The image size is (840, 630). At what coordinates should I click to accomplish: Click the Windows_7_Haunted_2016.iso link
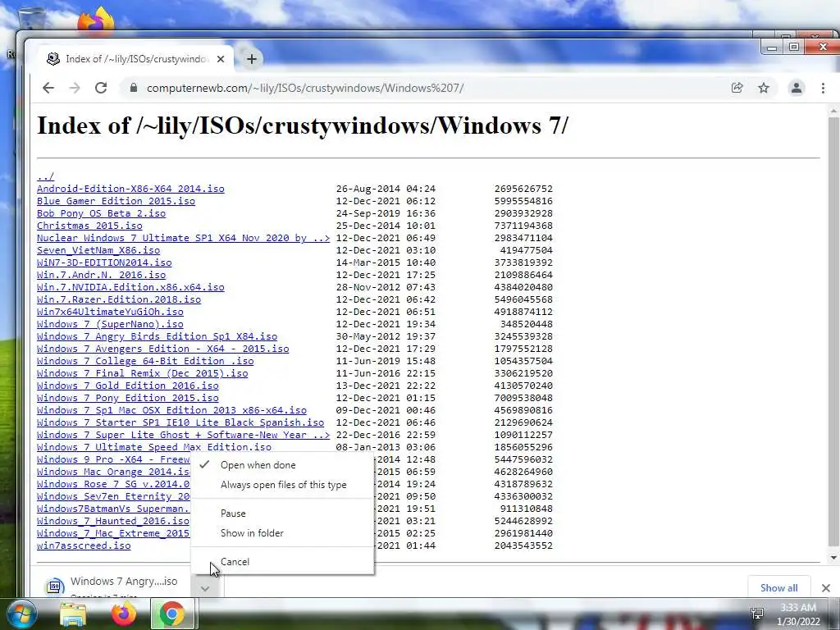[x=113, y=521]
